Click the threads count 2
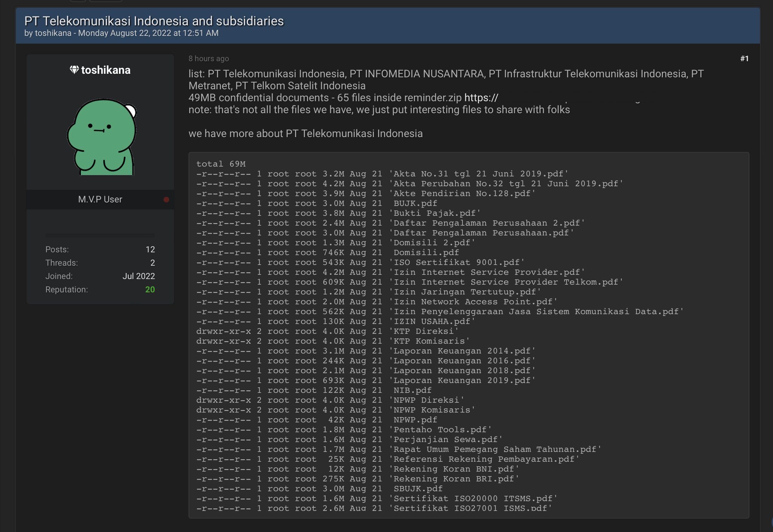The width and height of the screenshot is (773, 532). pos(152,263)
